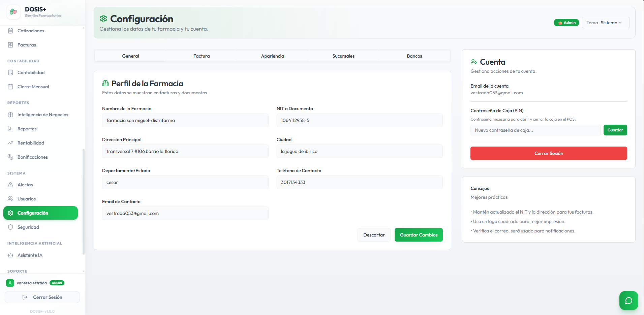This screenshot has width=644, height=315.
Task: Click the Usuarios people icon
Action: point(10,199)
